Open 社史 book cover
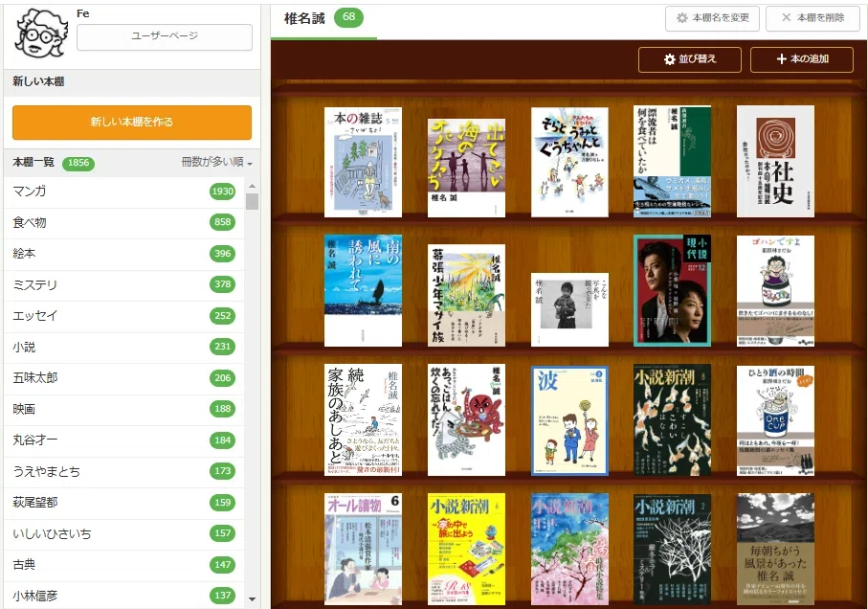Viewport: 868px width, 609px height. [775, 161]
